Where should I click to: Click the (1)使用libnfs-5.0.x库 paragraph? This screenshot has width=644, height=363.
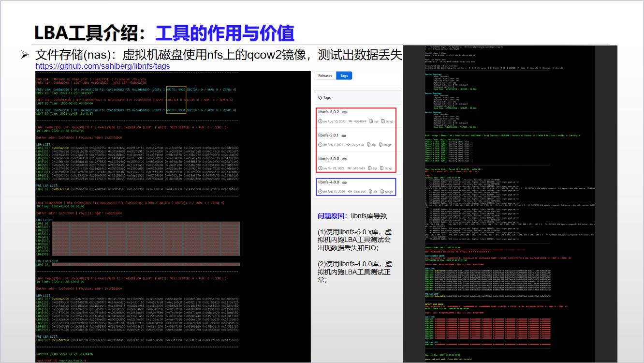[x=354, y=240]
